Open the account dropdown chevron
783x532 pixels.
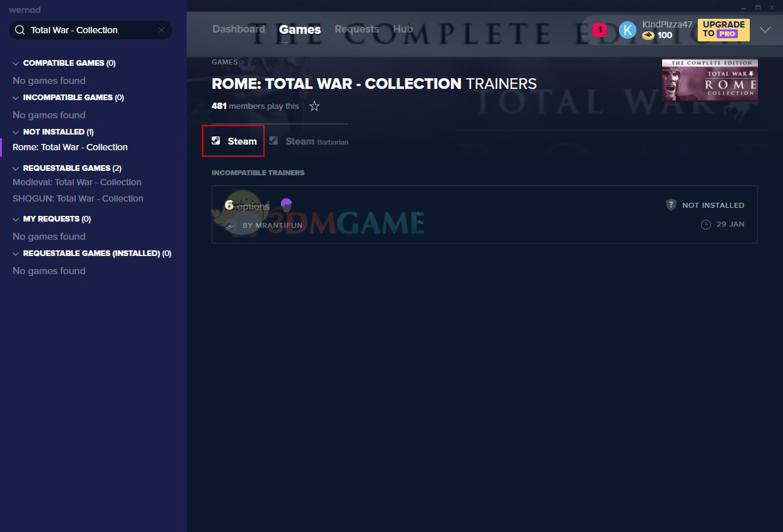click(x=765, y=29)
